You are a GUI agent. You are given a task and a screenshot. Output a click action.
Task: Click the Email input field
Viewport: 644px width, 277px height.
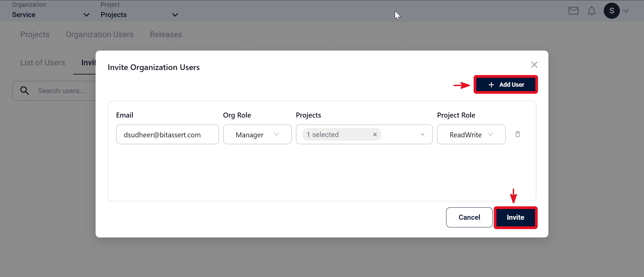(167, 134)
